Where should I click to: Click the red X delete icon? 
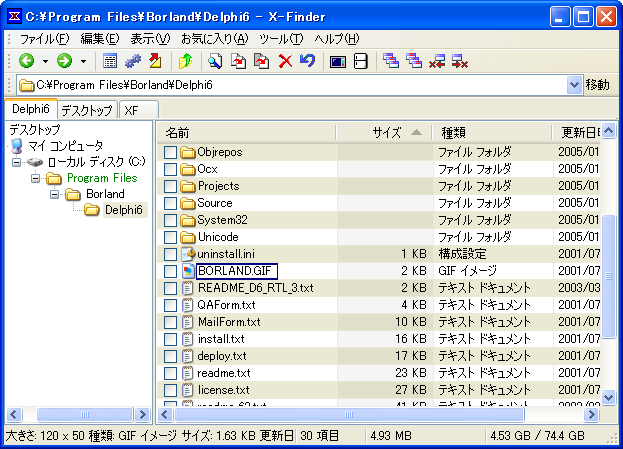pyautogui.click(x=285, y=61)
